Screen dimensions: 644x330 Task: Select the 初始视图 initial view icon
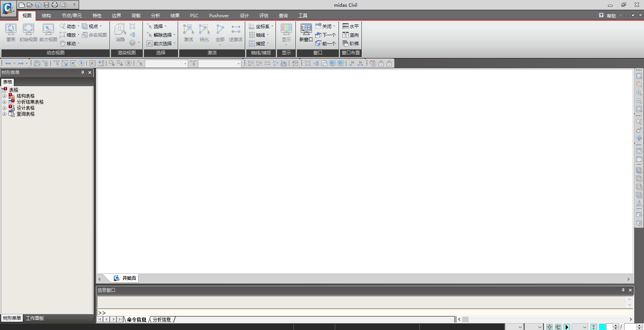point(28,32)
